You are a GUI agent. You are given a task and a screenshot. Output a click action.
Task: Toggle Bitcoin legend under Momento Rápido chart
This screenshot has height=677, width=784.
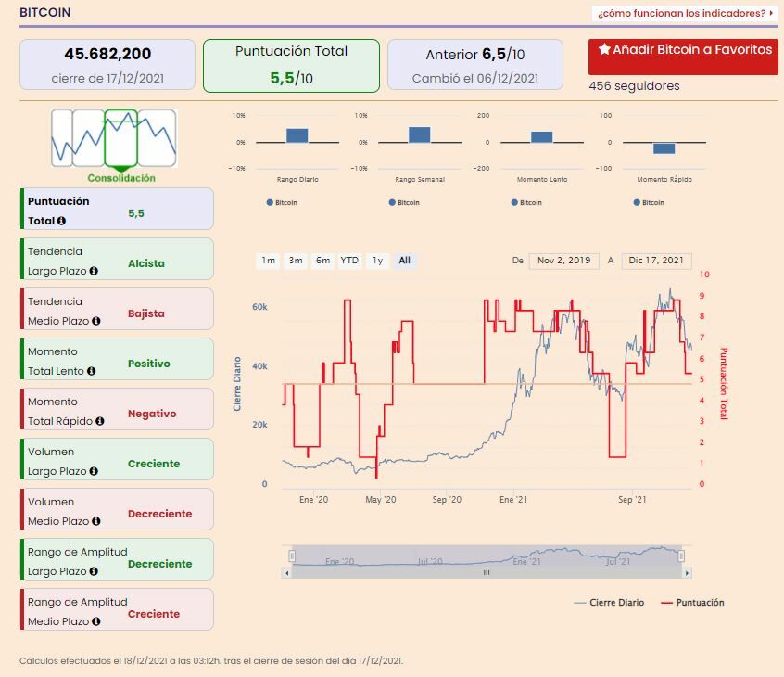[649, 203]
